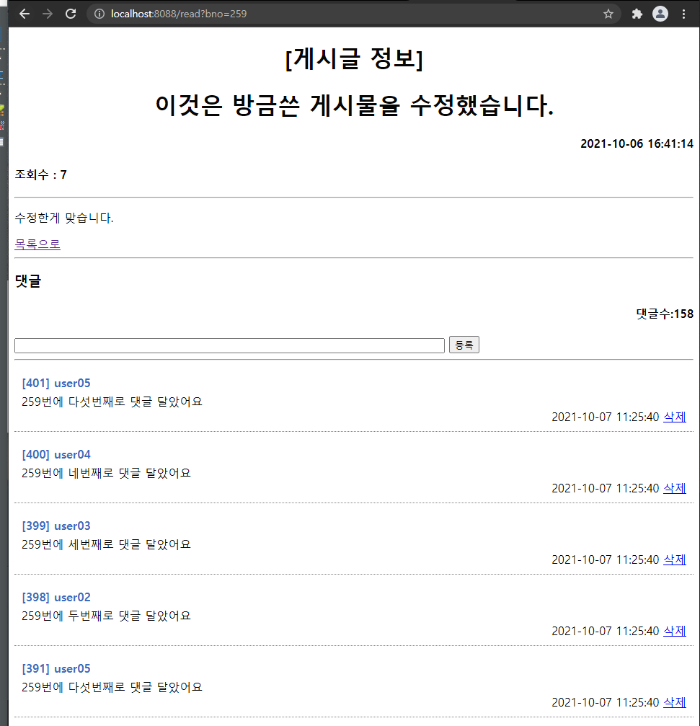Click the post date '2021-10-06 16:41:14'
This screenshot has height=726, width=700.
click(637, 144)
